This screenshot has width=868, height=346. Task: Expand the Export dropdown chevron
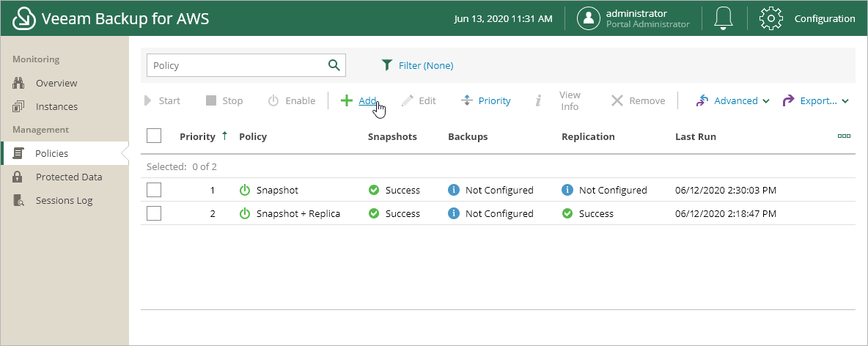(845, 101)
